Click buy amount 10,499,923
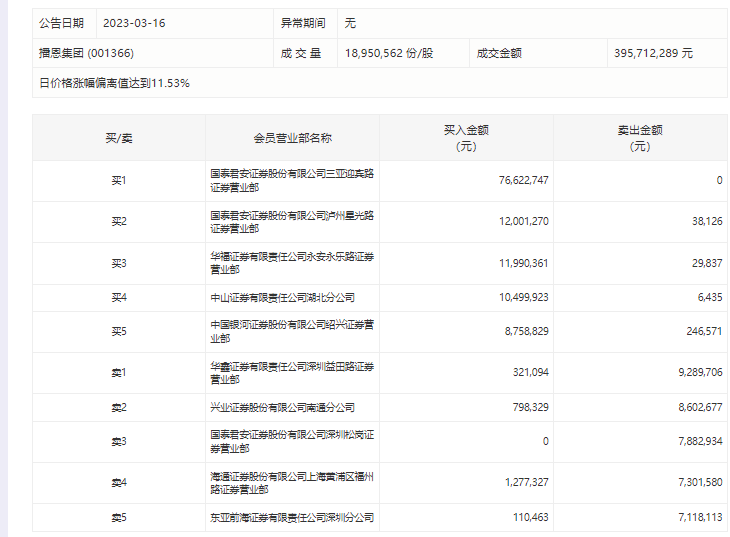 523,297
